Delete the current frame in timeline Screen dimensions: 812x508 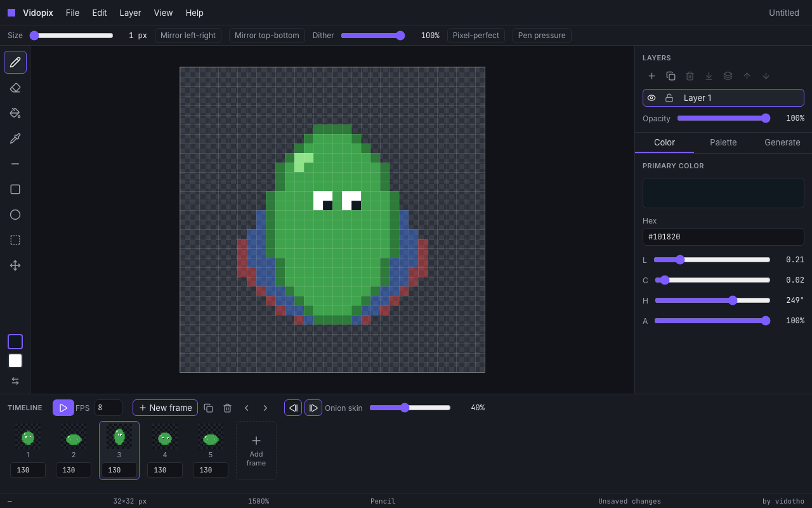[x=227, y=408]
